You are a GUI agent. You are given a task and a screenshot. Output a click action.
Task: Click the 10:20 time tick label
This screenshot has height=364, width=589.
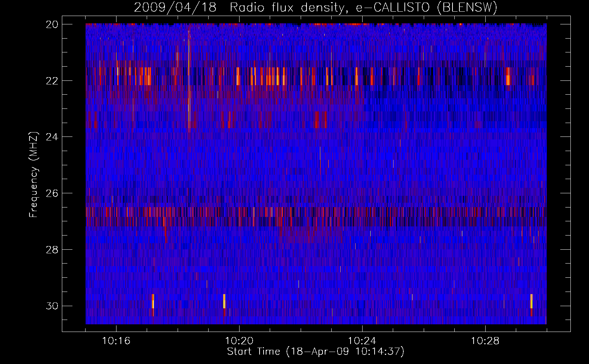coord(239,341)
